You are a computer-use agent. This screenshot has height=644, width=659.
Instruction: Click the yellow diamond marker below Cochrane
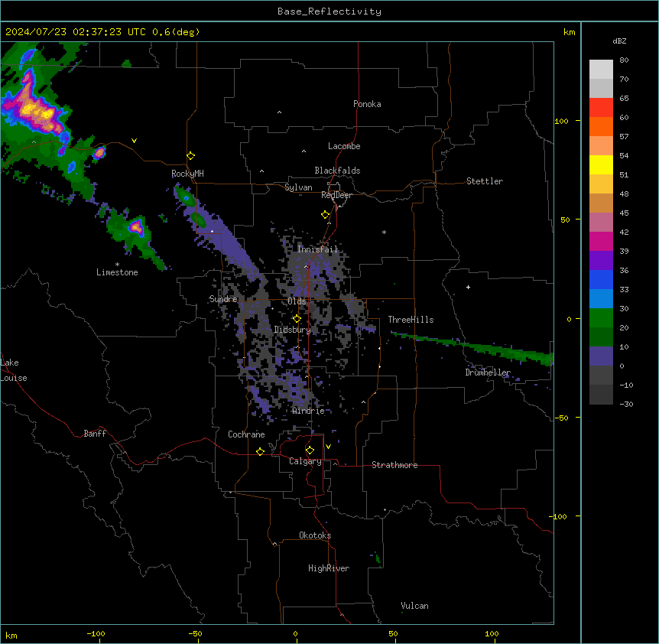coord(260,451)
